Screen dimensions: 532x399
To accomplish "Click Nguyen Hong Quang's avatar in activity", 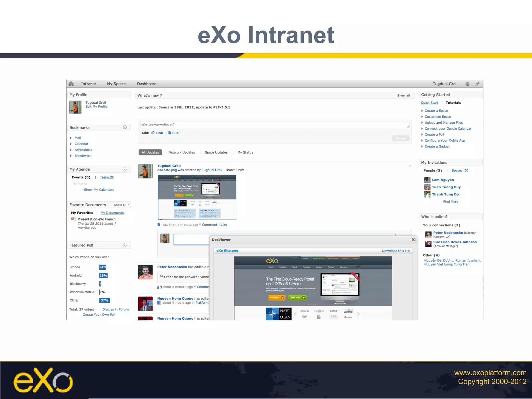I will (x=145, y=304).
